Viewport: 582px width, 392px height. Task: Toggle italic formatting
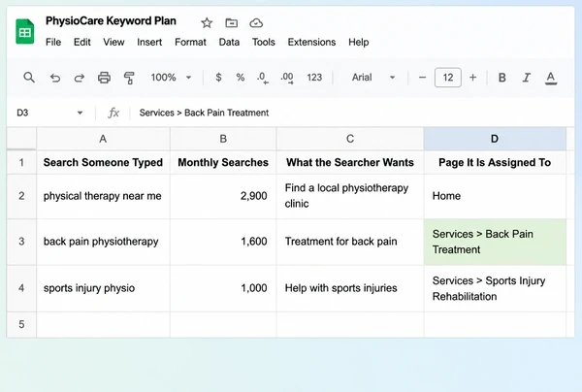pyautogui.click(x=527, y=78)
